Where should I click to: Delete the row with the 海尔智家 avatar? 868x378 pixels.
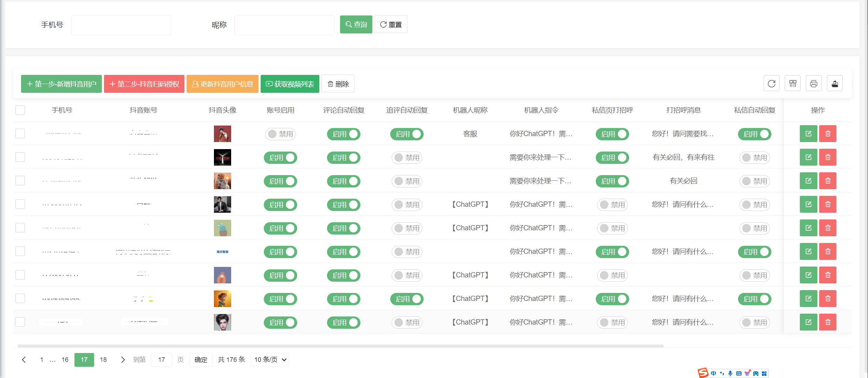pyautogui.click(x=828, y=251)
